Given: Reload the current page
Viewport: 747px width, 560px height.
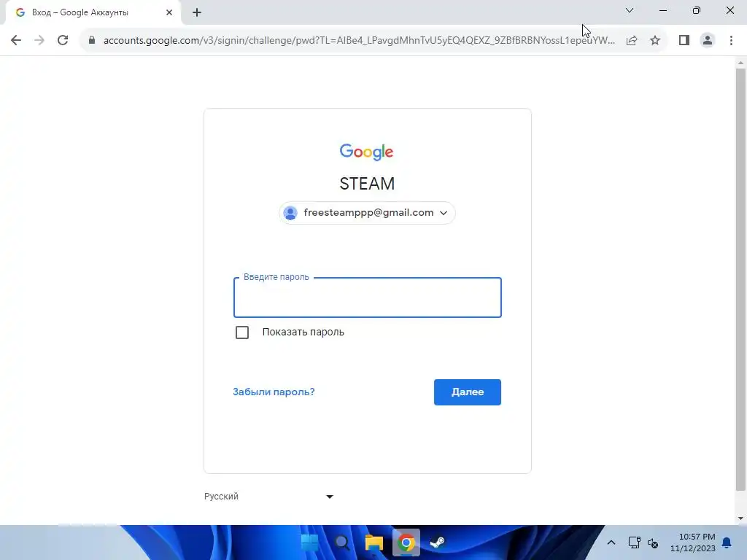Looking at the screenshot, I should pyautogui.click(x=63, y=40).
